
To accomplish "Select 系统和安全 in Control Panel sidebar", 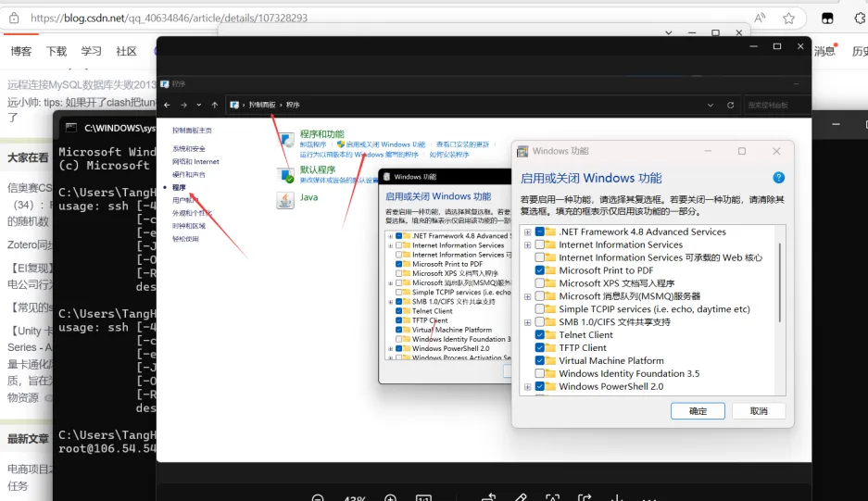I will 189,148.
